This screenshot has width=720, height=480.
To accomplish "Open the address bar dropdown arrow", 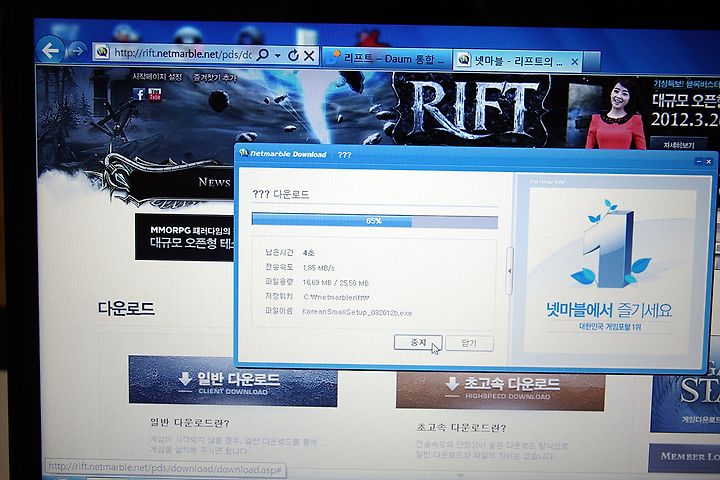I will coord(278,56).
